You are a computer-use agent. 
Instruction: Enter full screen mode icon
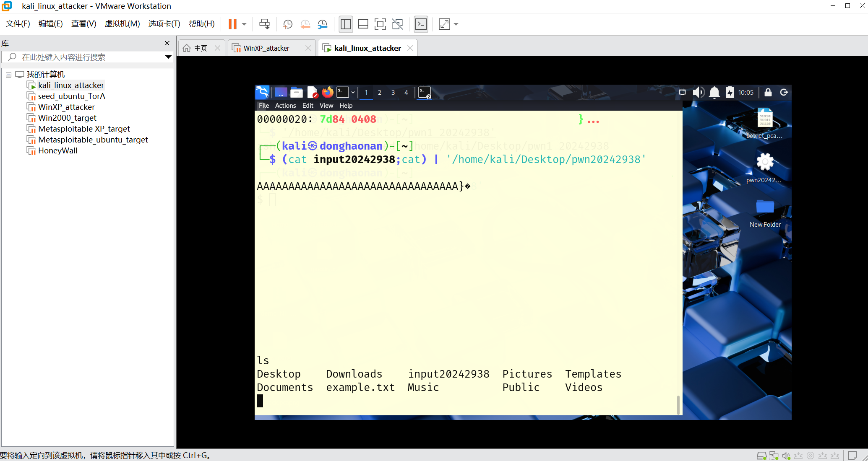coord(380,24)
